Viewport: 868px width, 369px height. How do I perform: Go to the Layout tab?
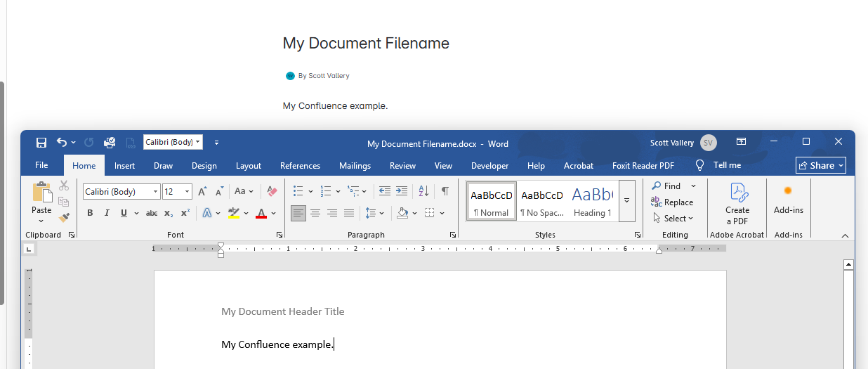pos(249,166)
